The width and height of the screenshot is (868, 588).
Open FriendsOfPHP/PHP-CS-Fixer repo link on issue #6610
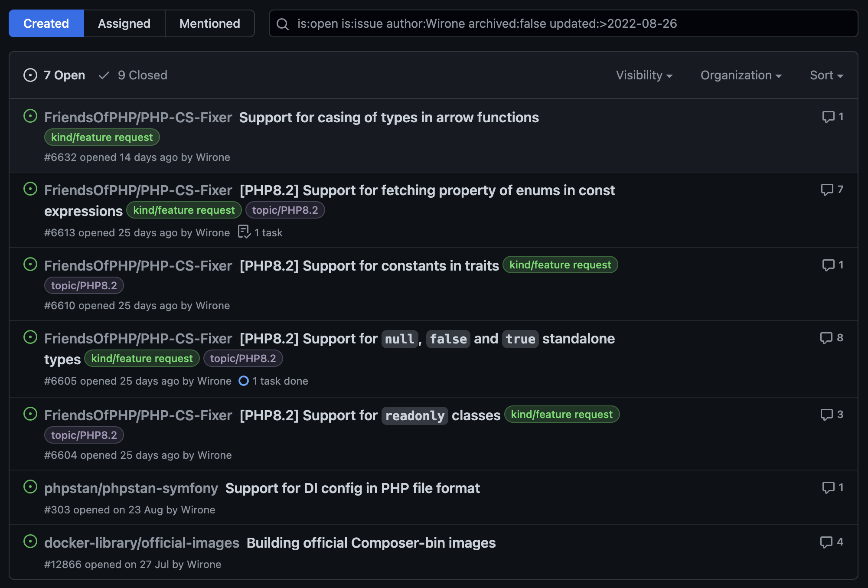click(138, 266)
